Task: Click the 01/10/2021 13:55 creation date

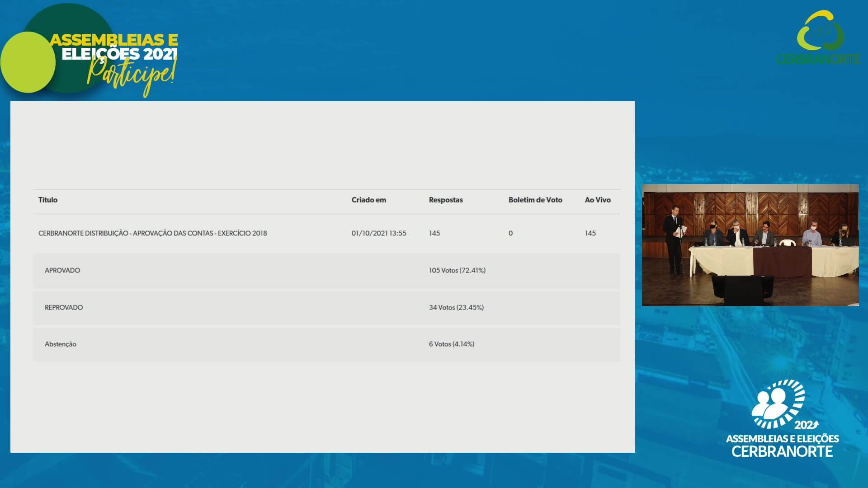Action: pyautogui.click(x=379, y=233)
